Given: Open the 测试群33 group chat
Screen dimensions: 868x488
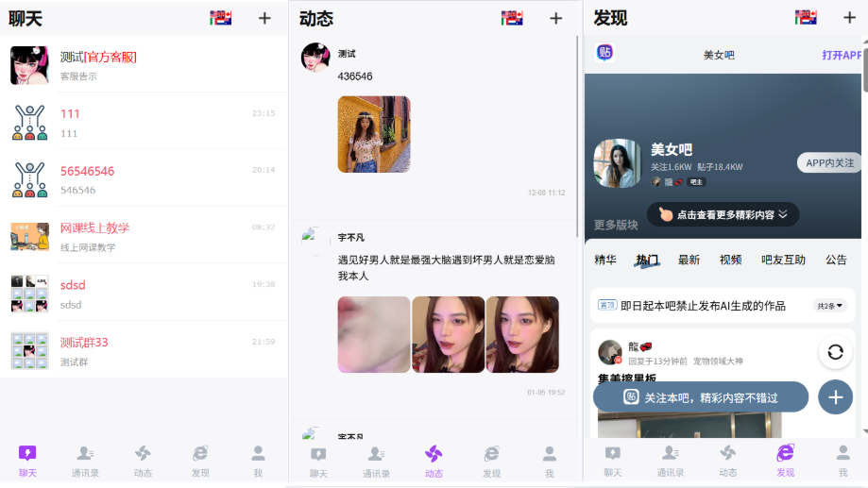Looking at the screenshot, I should [x=144, y=351].
